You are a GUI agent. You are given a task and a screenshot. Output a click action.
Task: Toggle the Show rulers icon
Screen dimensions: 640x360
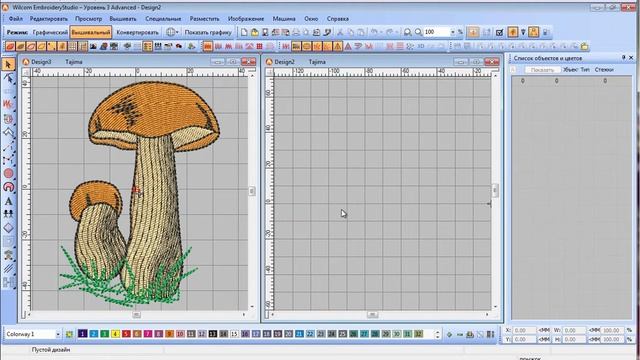coord(83,46)
